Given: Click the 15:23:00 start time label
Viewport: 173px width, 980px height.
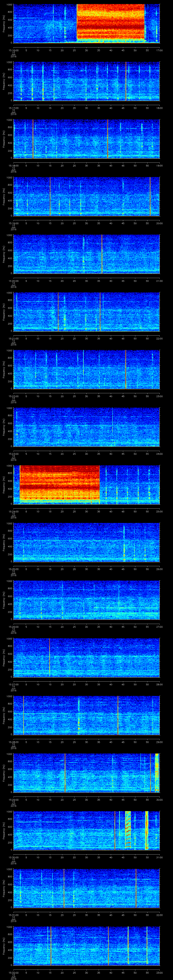Looking at the screenshot, I should tap(13, 454).
